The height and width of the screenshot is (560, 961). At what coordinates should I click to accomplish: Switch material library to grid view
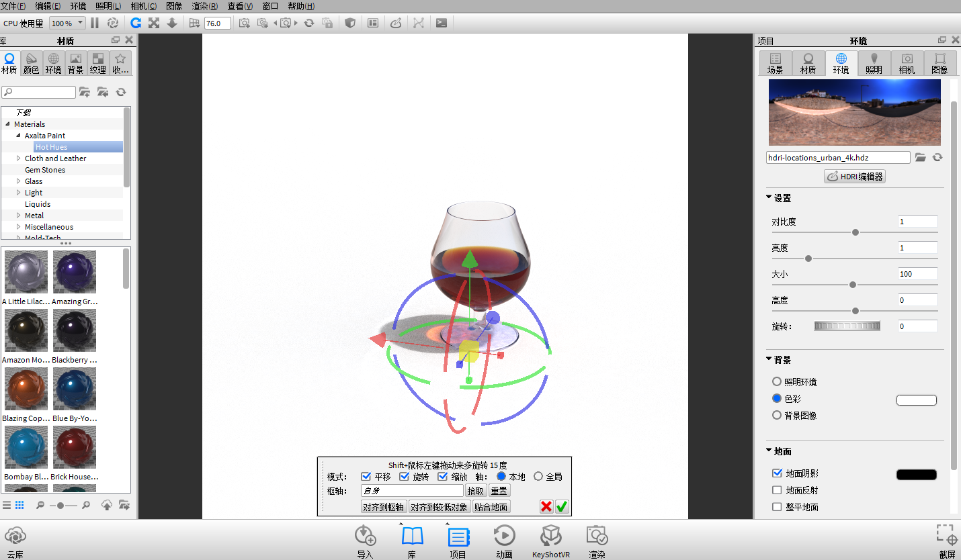(19, 505)
